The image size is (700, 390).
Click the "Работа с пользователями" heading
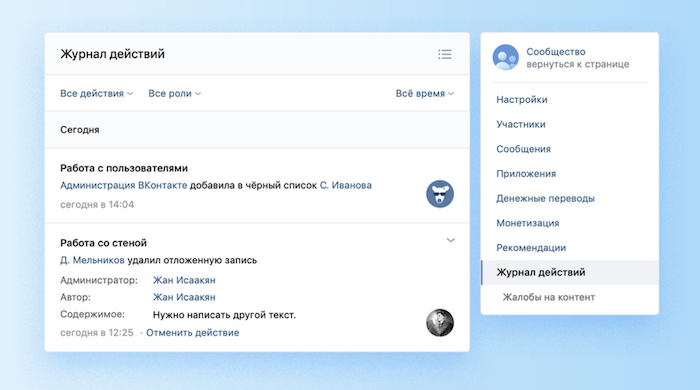124,168
